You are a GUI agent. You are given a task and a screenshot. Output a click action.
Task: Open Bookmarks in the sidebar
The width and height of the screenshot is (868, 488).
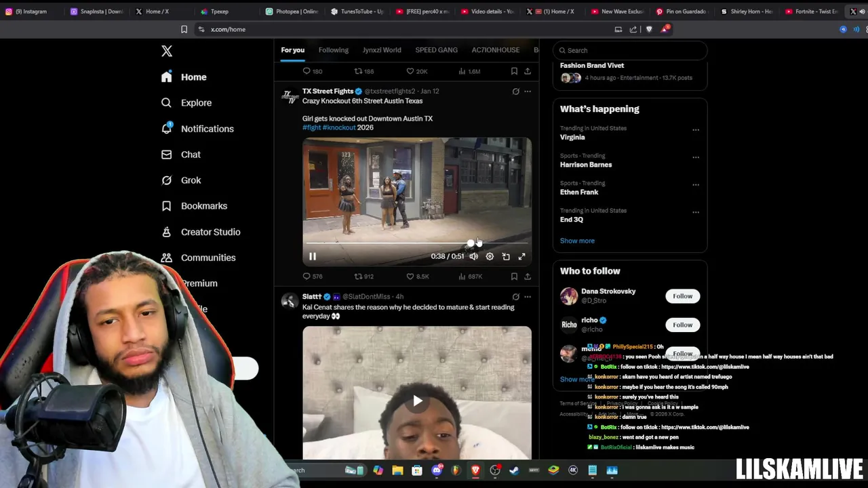click(194, 206)
